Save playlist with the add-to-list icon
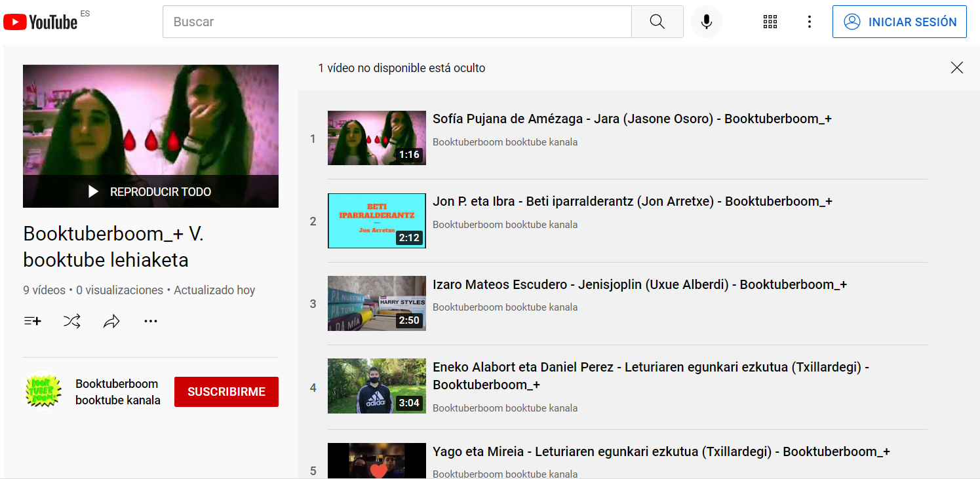 point(33,321)
